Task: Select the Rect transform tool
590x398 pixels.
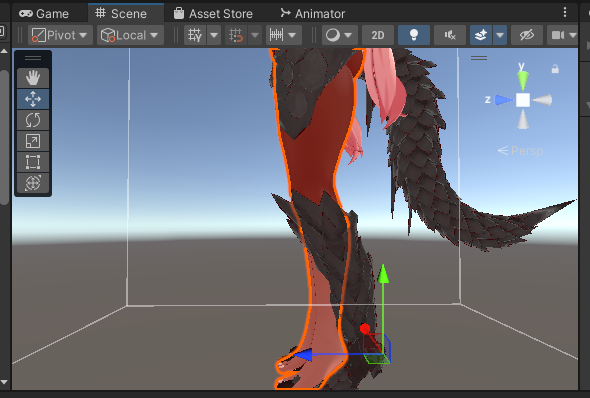Action: click(x=33, y=162)
